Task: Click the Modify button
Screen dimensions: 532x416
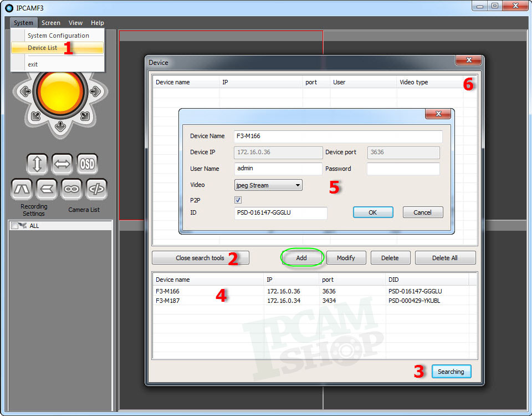Action: [x=346, y=258]
